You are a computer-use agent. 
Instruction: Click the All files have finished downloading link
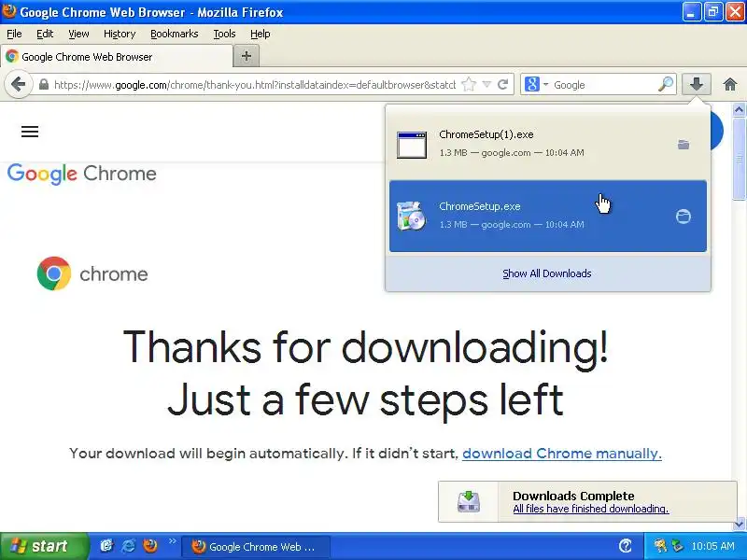point(591,509)
